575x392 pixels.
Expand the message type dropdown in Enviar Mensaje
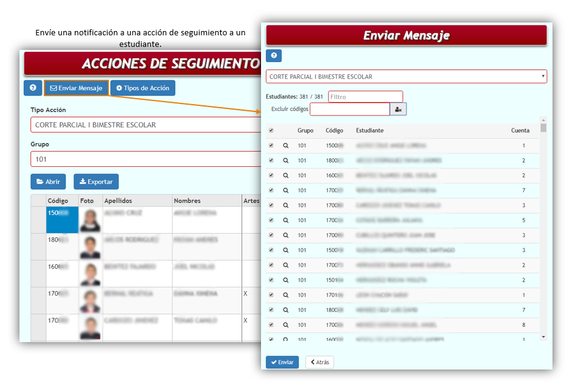(406, 77)
